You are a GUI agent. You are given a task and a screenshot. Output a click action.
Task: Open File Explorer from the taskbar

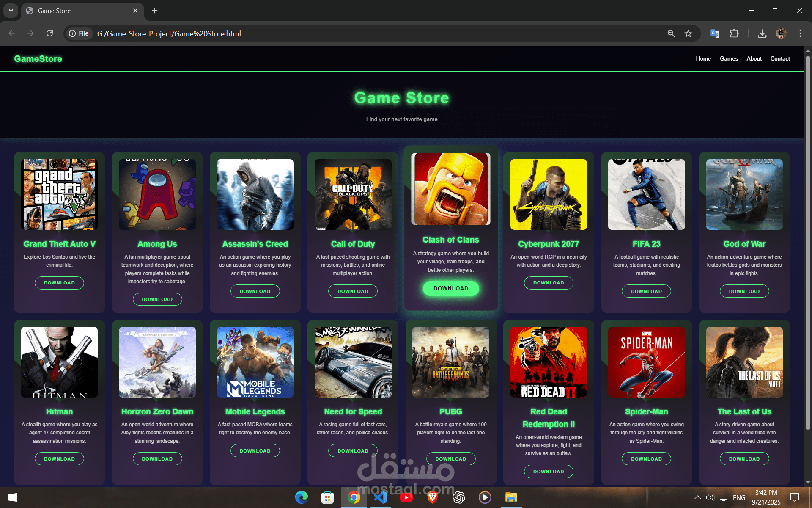click(x=511, y=497)
